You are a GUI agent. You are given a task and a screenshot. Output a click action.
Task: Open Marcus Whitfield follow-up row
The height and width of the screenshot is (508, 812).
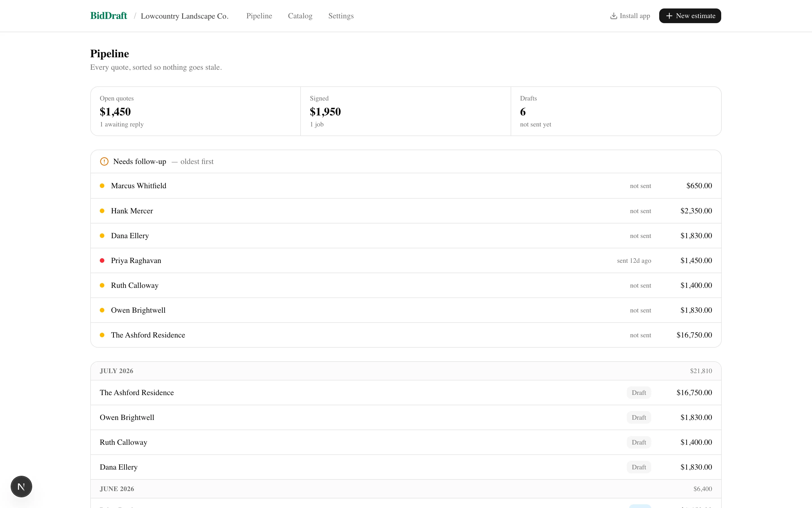pos(406,186)
